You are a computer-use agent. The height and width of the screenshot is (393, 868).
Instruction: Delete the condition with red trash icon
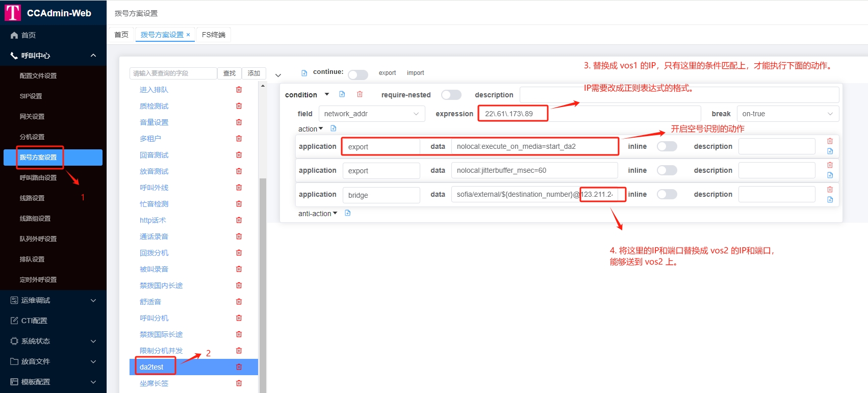pyautogui.click(x=360, y=94)
